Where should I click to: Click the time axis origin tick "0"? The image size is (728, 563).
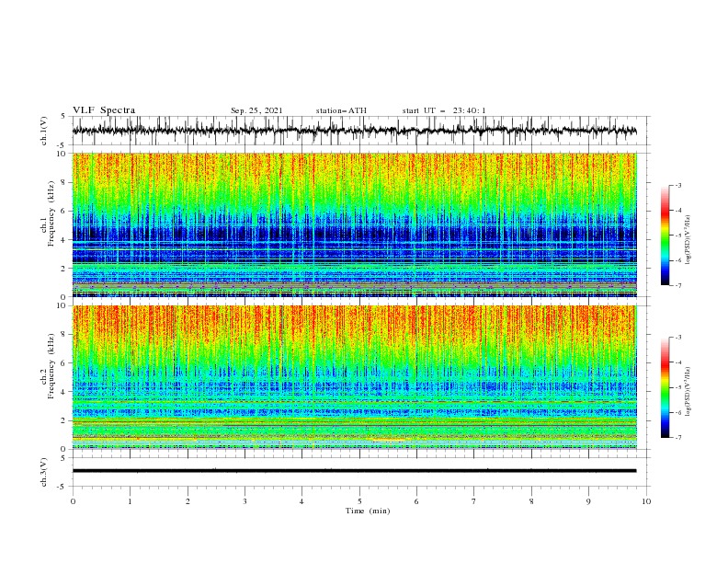coord(73,501)
